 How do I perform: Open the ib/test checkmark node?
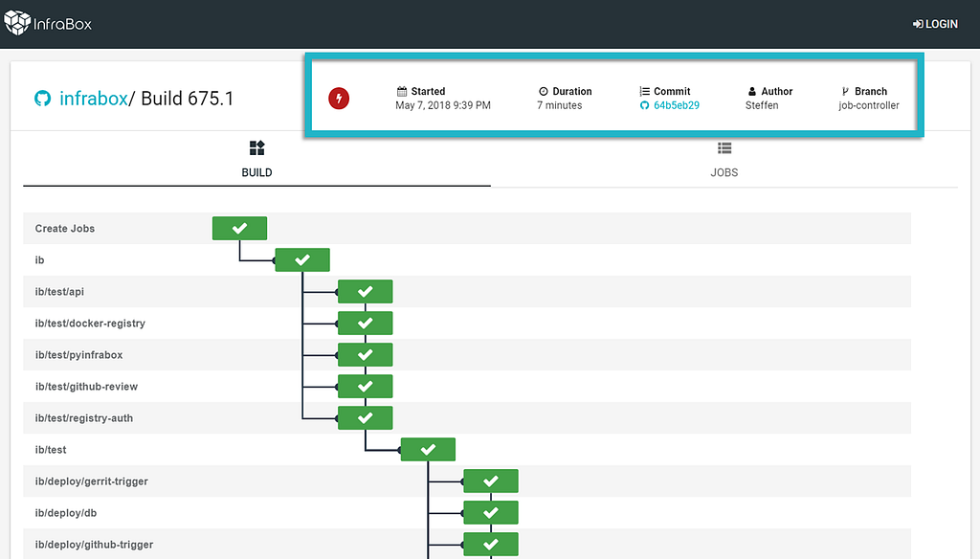(x=428, y=450)
